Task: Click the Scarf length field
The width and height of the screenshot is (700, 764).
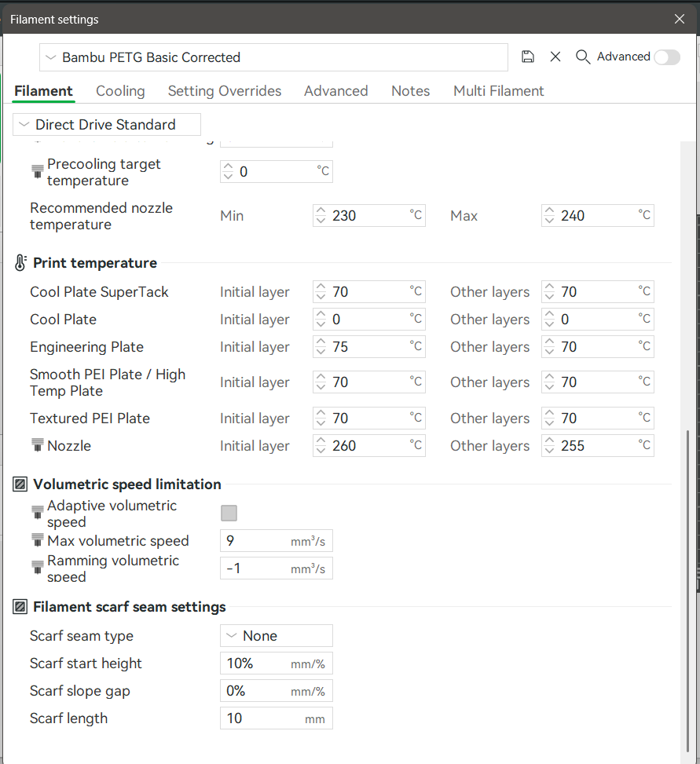Action: pyautogui.click(x=277, y=718)
